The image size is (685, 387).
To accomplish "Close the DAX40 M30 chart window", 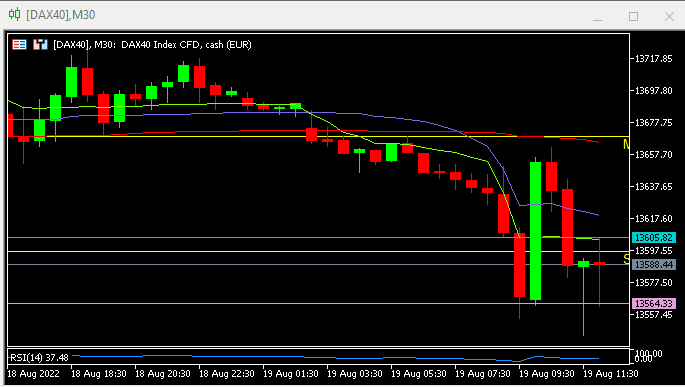I will (669, 17).
